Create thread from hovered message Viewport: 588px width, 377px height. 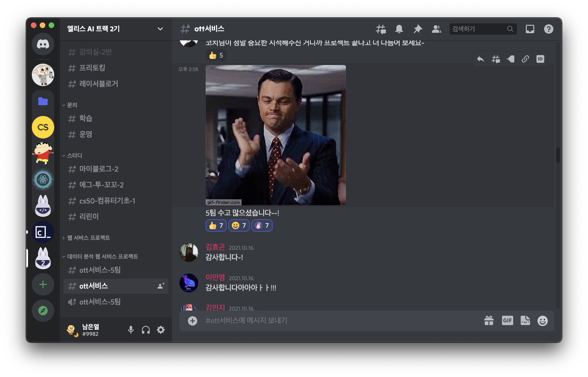click(495, 59)
